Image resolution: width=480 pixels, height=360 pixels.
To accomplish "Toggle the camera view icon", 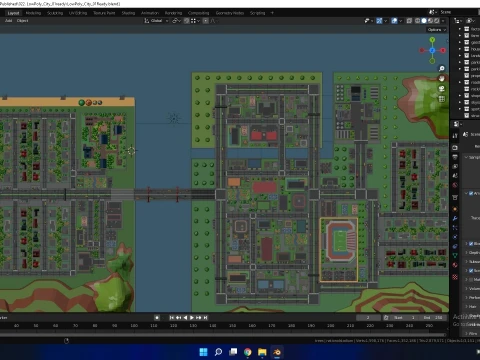I will (442, 89).
